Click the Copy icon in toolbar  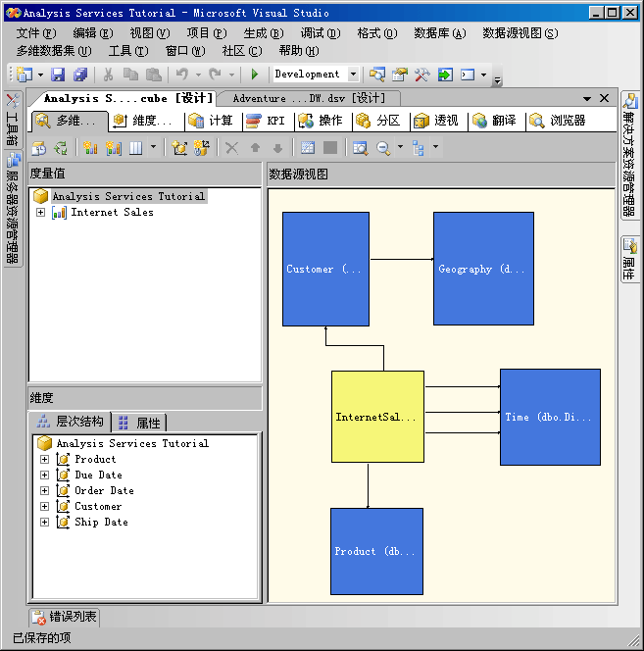pos(130,75)
